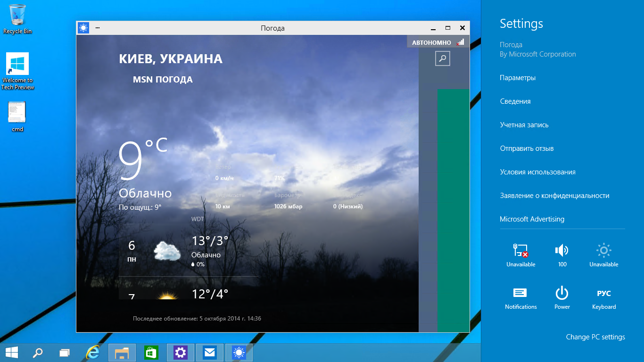Image resolution: width=644 pixels, height=362 pixels.
Task: Click the city heading КИЕВ, УКРАИНА
Action: pyautogui.click(x=171, y=59)
